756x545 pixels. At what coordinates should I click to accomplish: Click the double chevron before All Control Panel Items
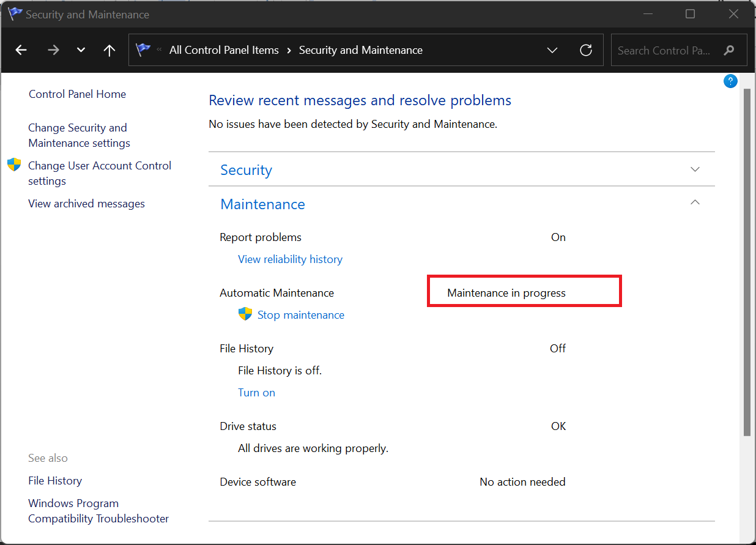(x=160, y=50)
